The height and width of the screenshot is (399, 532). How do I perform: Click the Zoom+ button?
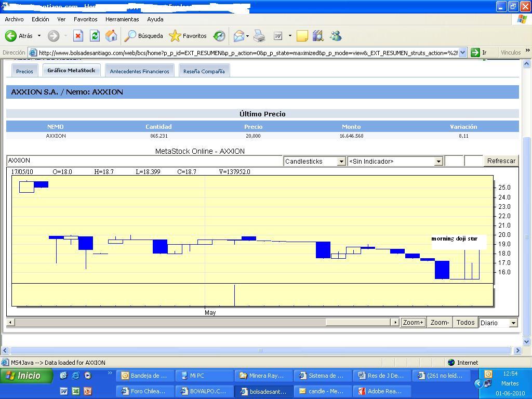click(413, 323)
